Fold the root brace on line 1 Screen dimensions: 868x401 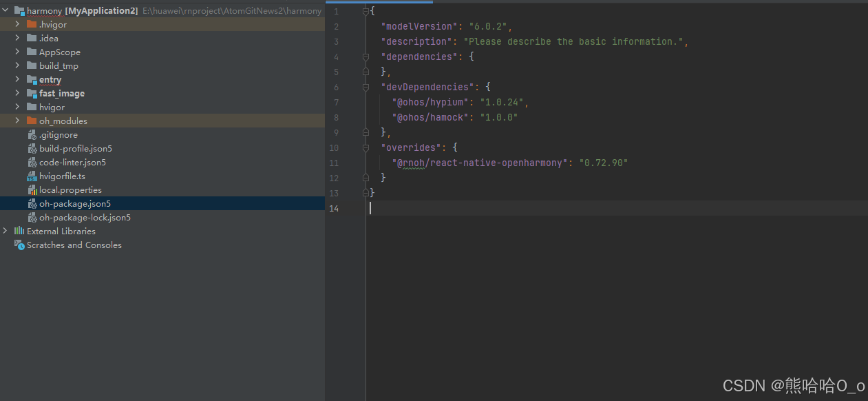click(x=366, y=11)
